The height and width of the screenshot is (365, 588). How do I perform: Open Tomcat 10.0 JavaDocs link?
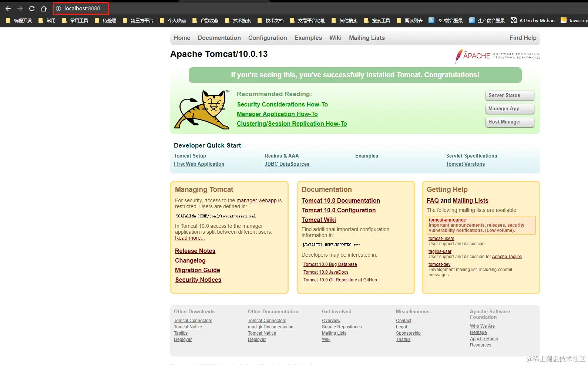[326, 272]
